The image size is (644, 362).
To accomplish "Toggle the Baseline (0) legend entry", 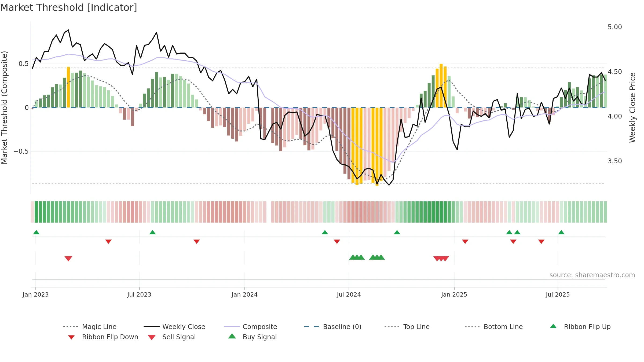I will 333,327.
